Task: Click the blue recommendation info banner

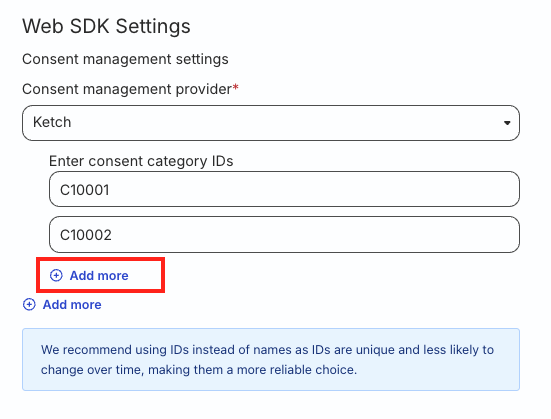Action: [271, 359]
